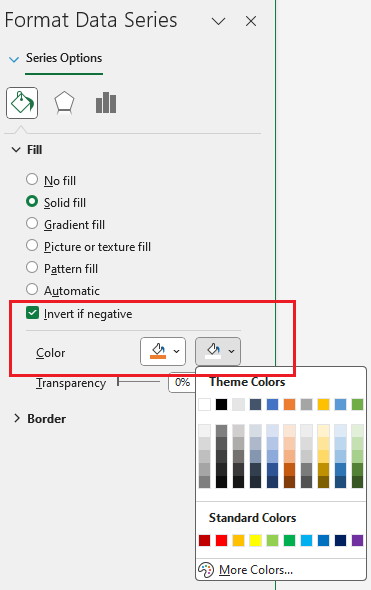The height and width of the screenshot is (590, 371).
Task: Uncheck Invert if negative checkbox
Action: 32,313
